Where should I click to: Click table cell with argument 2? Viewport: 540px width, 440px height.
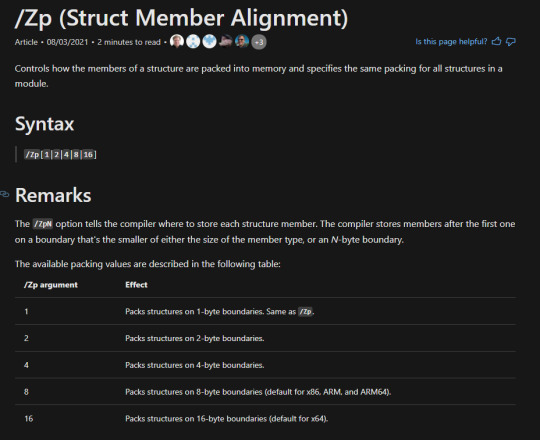pos(27,338)
